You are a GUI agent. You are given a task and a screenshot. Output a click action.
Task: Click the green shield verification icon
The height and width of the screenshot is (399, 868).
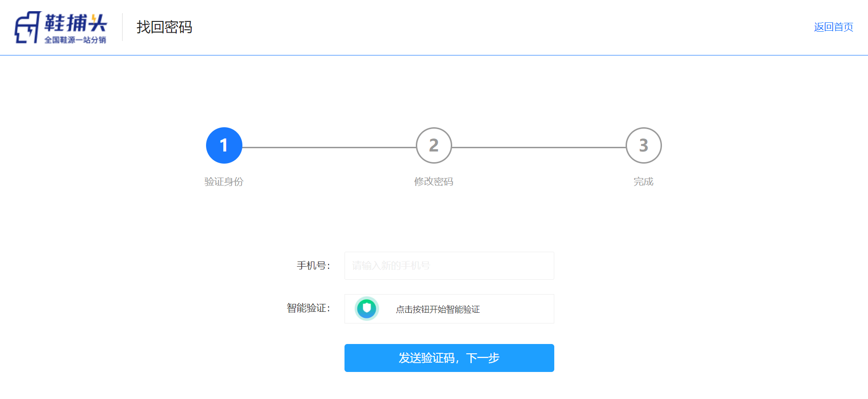(366, 309)
